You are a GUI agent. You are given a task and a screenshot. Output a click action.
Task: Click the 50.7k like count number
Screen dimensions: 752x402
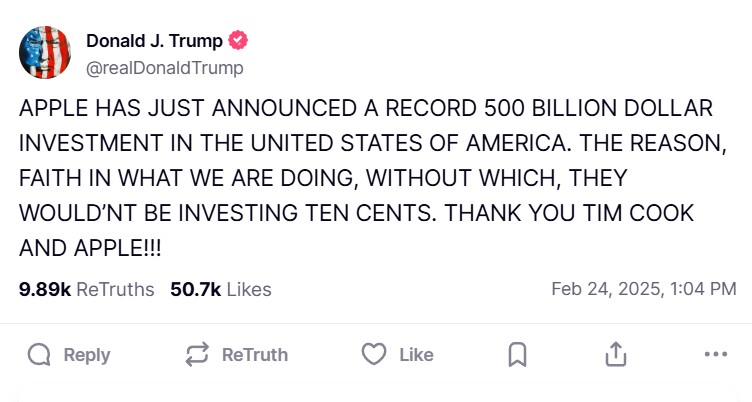click(196, 289)
